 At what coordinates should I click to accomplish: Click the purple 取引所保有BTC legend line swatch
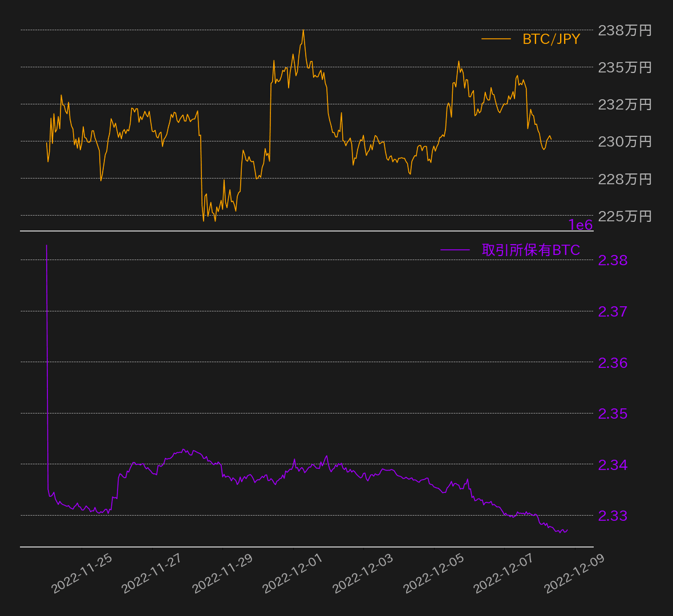point(455,250)
